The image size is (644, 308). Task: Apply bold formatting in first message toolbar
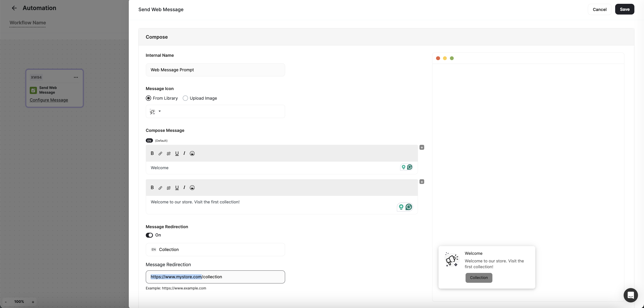click(x=152, y=153)
